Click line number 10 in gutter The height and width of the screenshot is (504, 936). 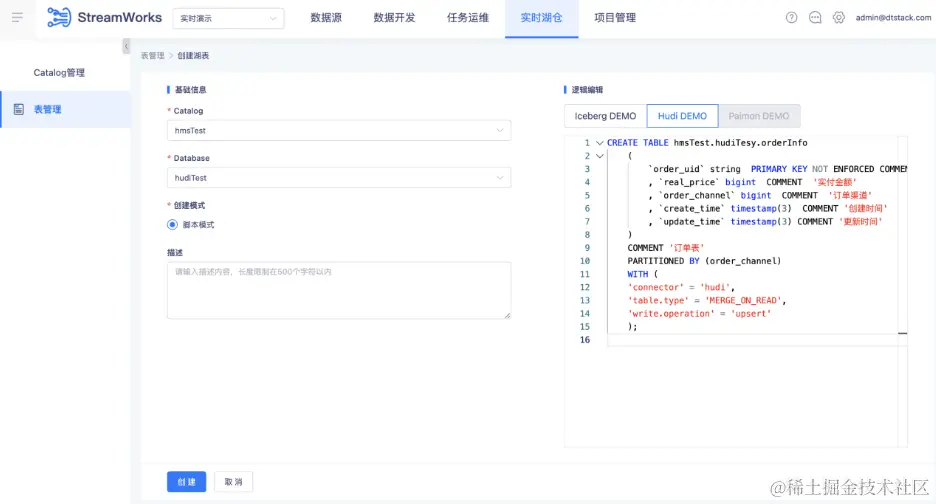584,261
